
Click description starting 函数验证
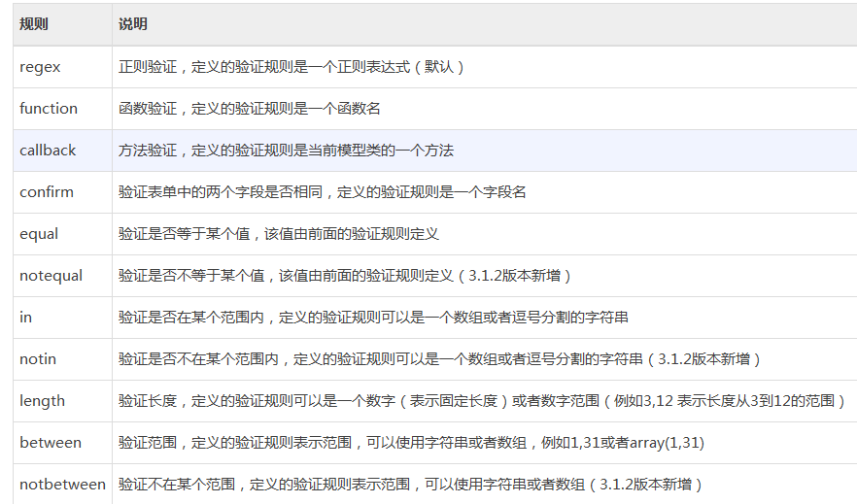(x=249, y=109)
